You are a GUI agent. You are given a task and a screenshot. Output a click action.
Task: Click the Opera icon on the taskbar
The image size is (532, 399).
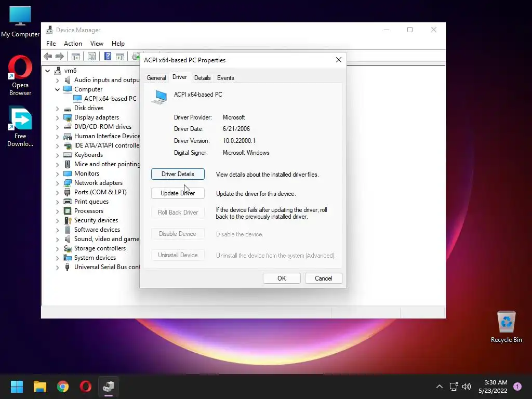point(86,387)
